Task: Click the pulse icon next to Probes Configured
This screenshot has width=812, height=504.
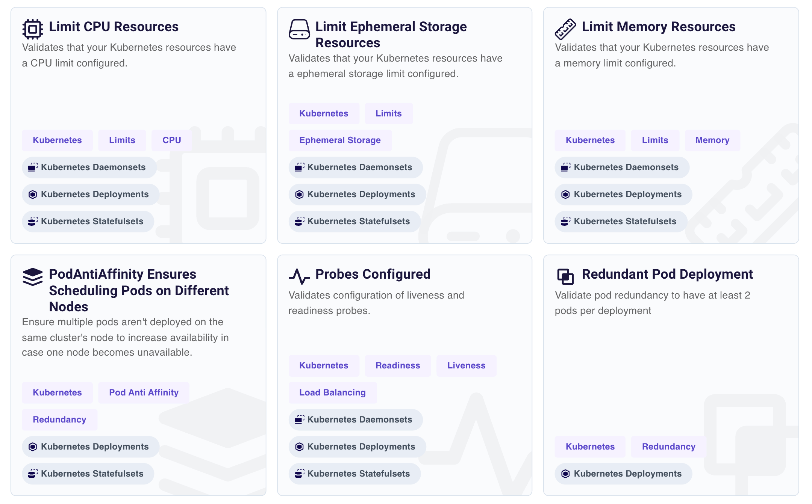Action: click(299, 276)
